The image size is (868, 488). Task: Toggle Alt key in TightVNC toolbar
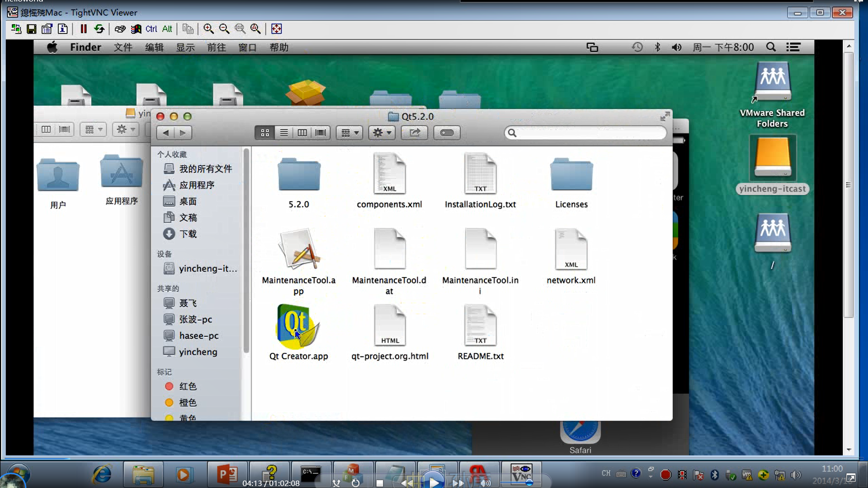point(167,29)
